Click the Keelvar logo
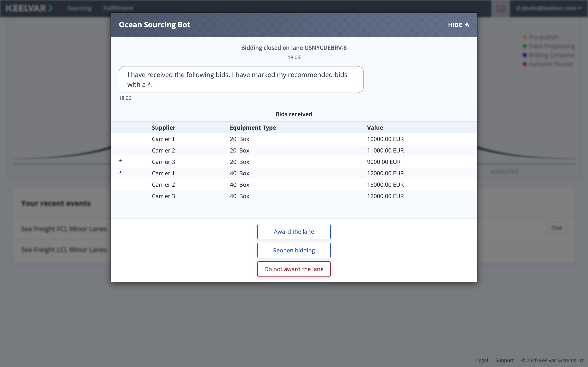Viewport: 588px width, 367px height. (29, 8)
